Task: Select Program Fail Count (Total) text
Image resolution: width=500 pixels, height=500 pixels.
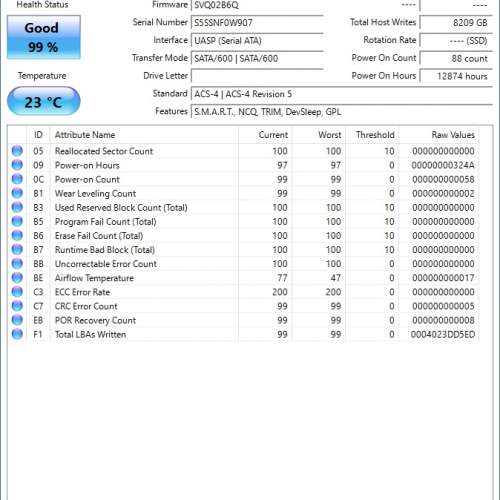Action: [x=105, y=221]
